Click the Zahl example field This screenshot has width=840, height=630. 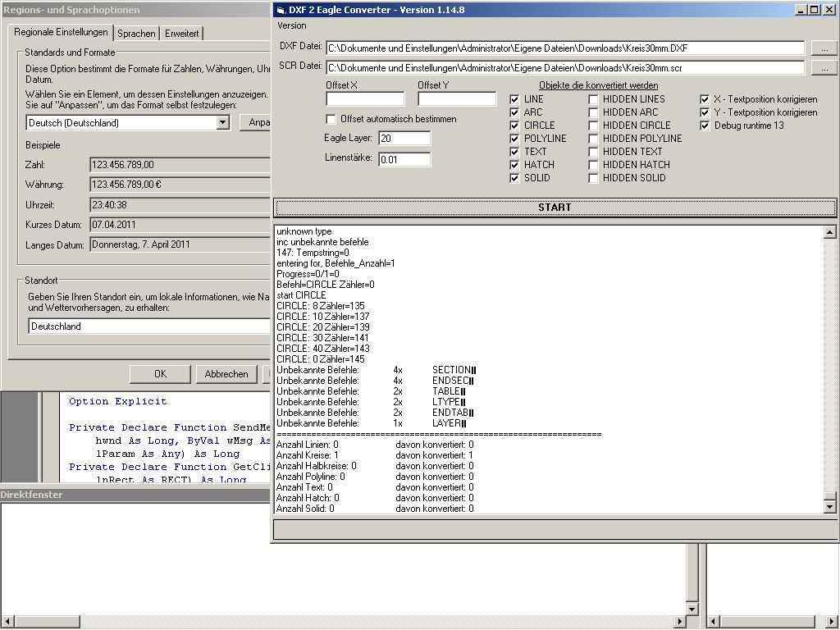tap(180, 165)
